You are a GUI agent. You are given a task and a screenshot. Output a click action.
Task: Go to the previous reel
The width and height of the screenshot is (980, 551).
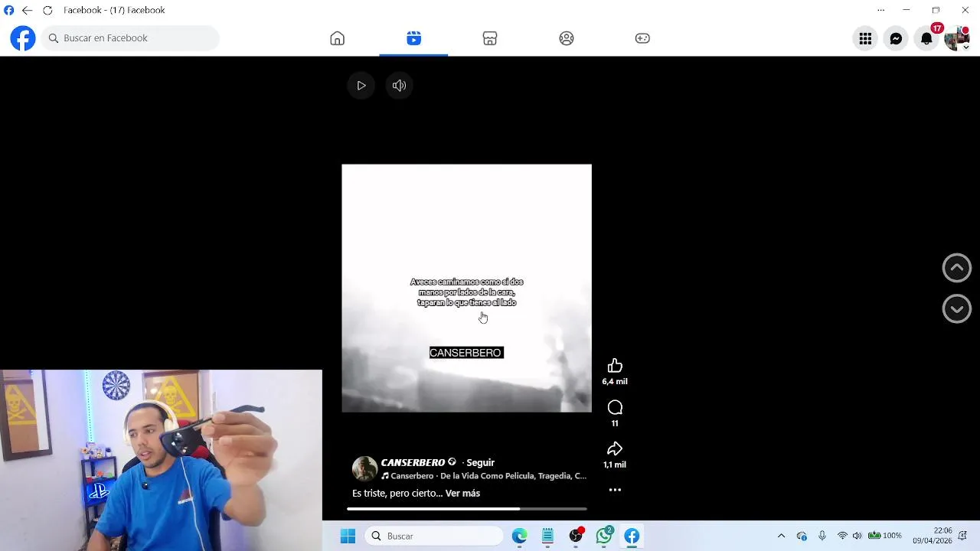[x=956, y=268]
